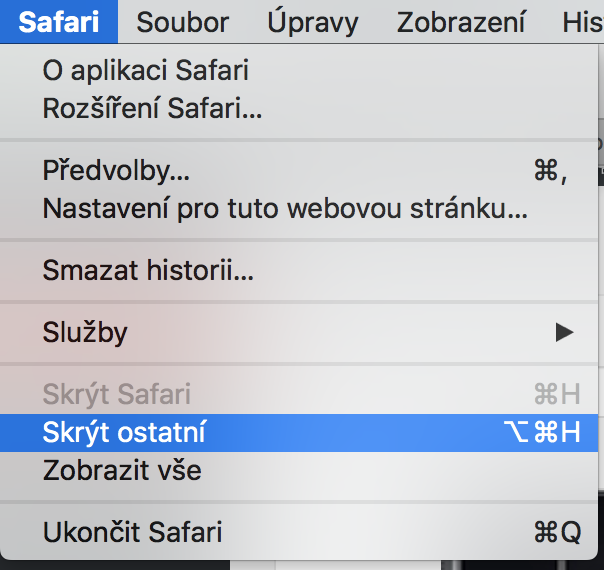Click the ⌘, shortcut beside Předvolby
This screenshot has width=604, height=570.
click(550, 171)
